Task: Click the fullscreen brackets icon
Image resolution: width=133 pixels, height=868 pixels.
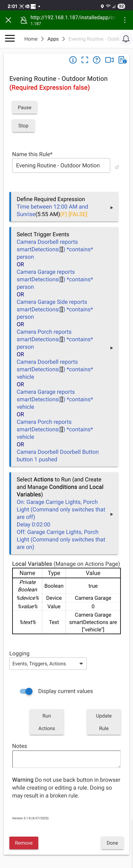Action: (x=85, y=60)
